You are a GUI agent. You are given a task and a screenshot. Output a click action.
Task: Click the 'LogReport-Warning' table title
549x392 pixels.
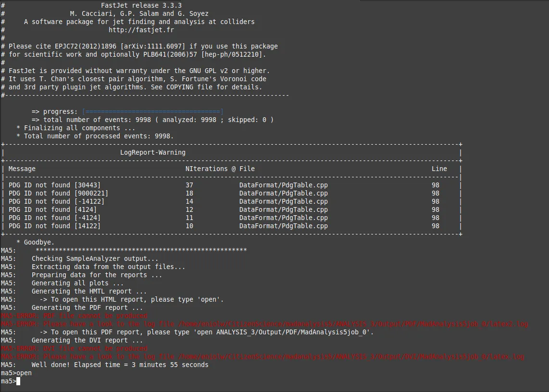[x=153, y=153]
